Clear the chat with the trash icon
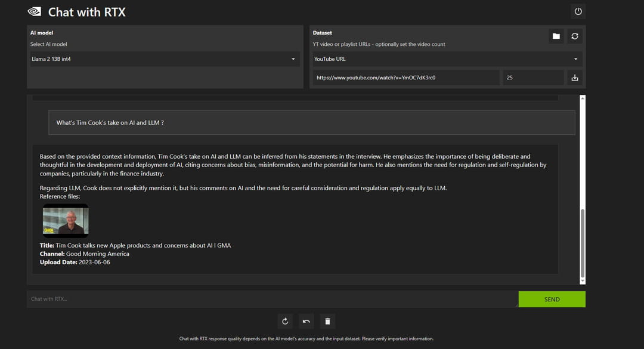 (x=327, y=322)
